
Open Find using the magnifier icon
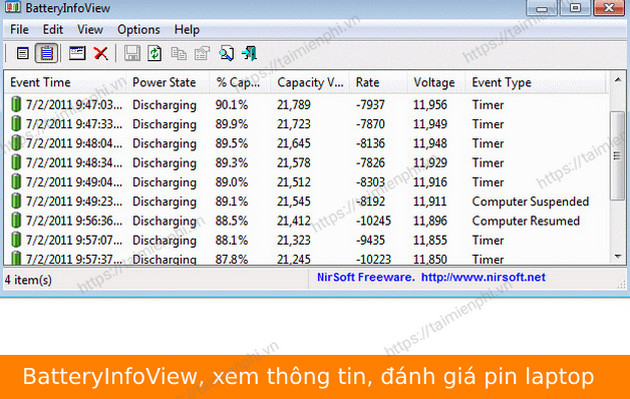[x=226, y=53]
